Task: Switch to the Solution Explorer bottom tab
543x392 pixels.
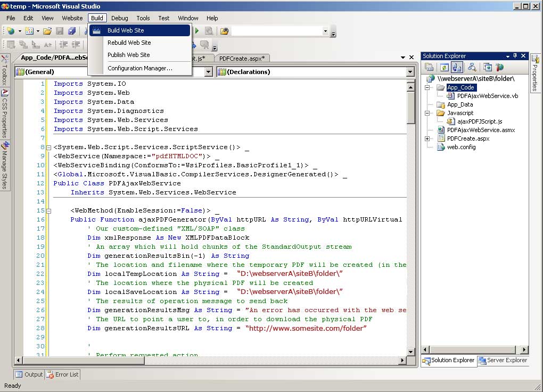Action: [448, 361]
